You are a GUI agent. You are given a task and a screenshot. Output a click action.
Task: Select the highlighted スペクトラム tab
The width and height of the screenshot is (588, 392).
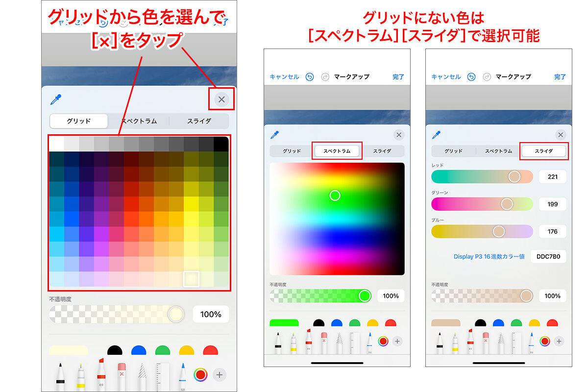coord(337,151)
